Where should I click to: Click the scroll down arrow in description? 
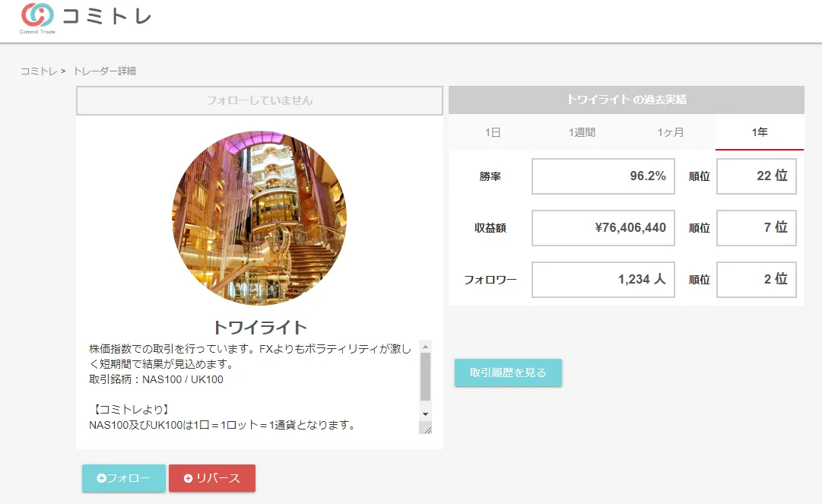tap(425, 414)
